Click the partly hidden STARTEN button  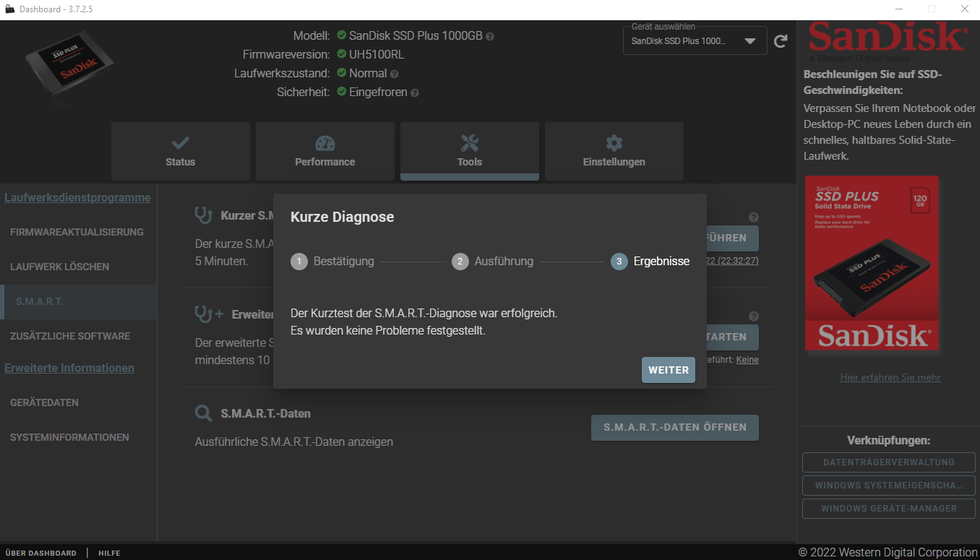732,337
